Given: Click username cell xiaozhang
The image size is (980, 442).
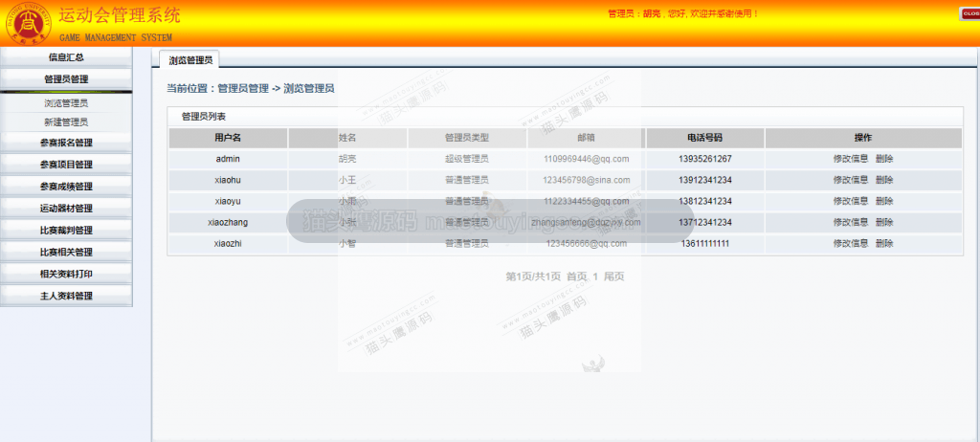Looking at the screenshot, I should pyautogui.click(x=228, y=222).
